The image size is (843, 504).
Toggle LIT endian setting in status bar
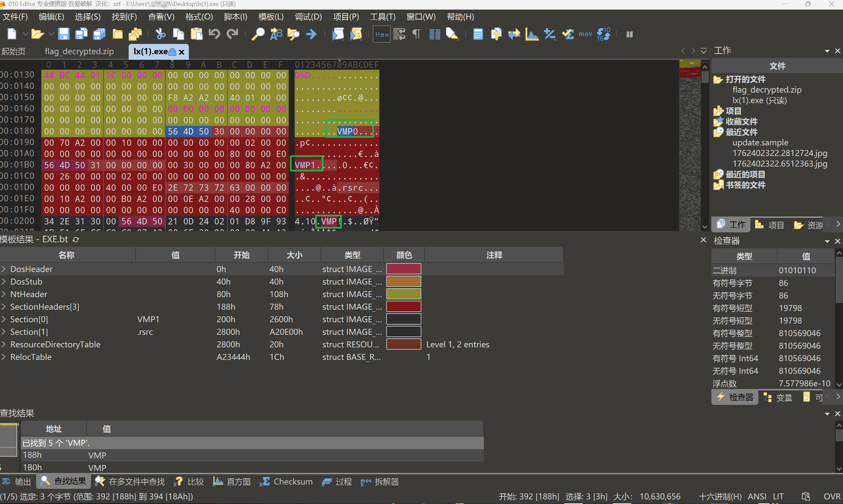[778, 496]
